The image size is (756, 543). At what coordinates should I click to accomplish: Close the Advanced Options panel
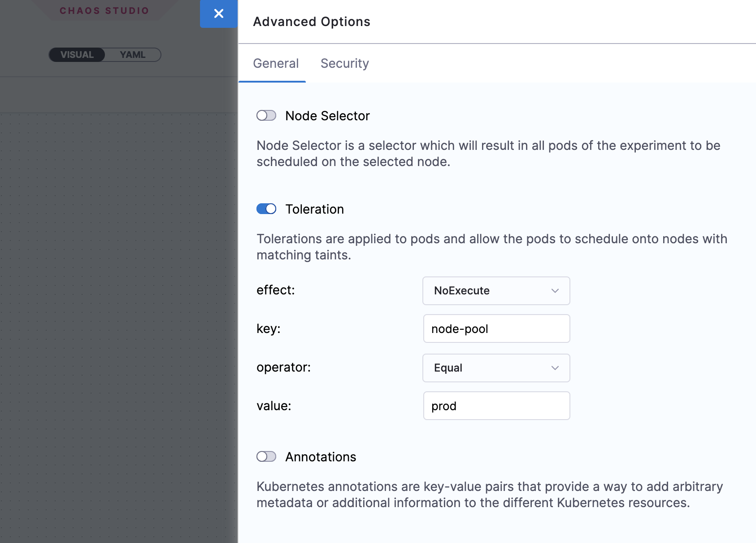219,14
